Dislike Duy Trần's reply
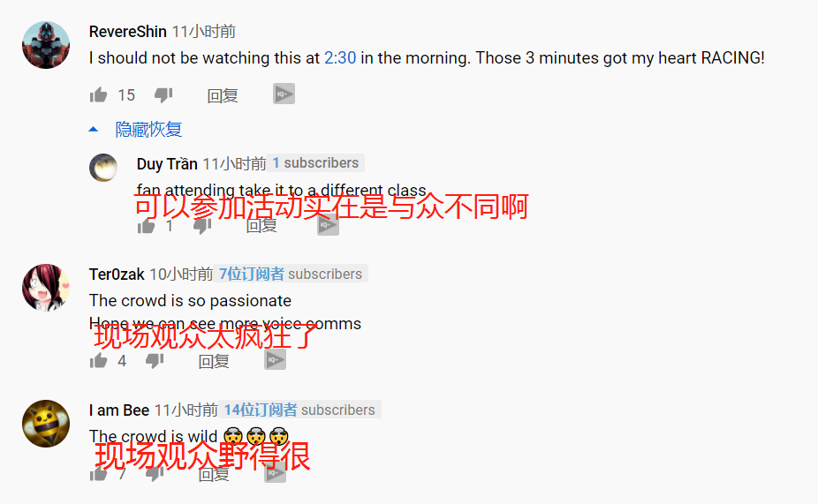This screenshot has height=504, width=818. pos(202,226)
